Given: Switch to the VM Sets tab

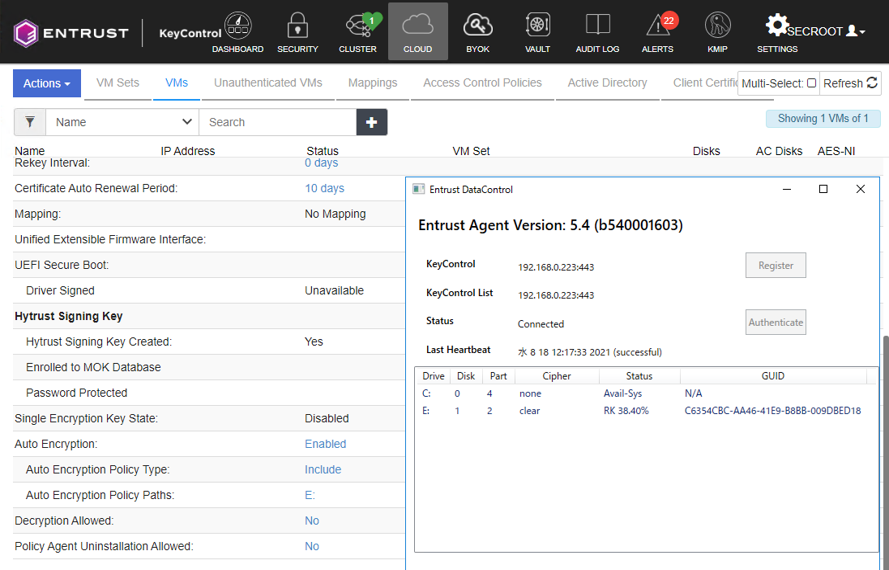Looking at the screenshot, I should coord(118,83).
